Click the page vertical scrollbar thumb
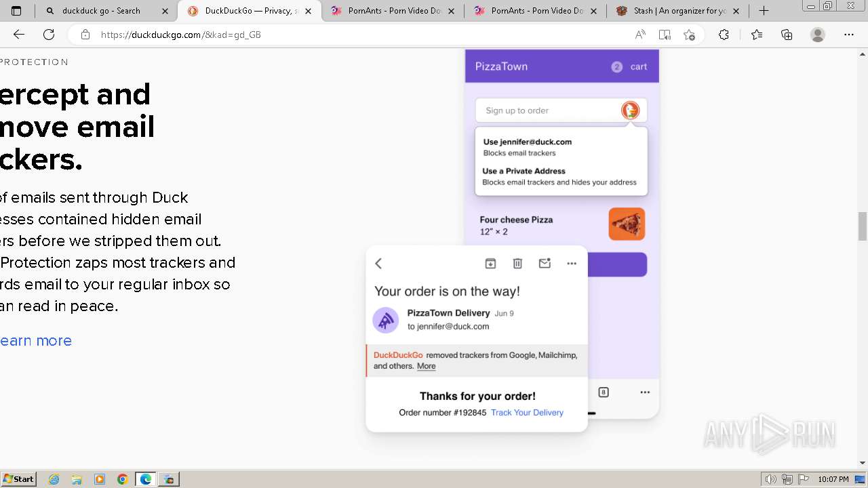Image resolution: width=868 pixels, height=488 pixels. 862,226
